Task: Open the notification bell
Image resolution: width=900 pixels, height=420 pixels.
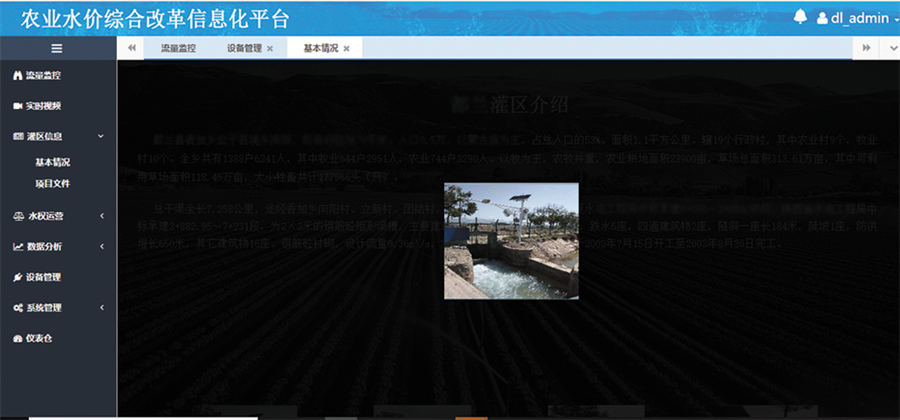Action: coord(800,17)
